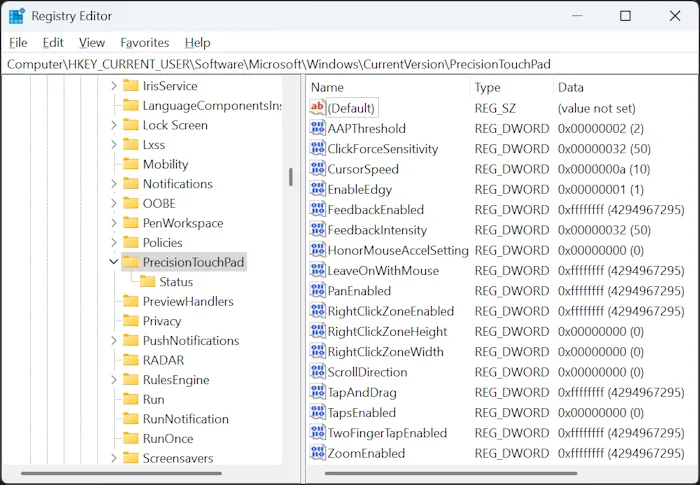Select the LanguageComponentsIns key label
Screen dimensions: 700x485
(x=212, y=105)
